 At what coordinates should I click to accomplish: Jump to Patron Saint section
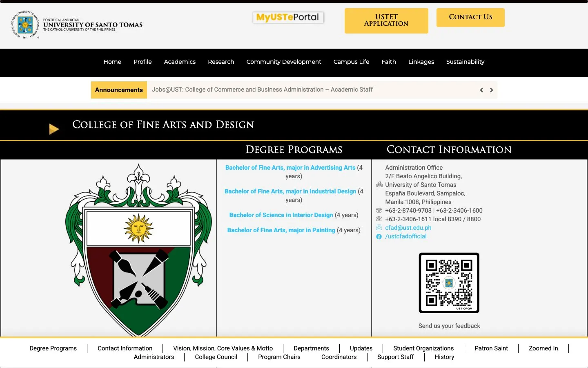pos(491,348)
